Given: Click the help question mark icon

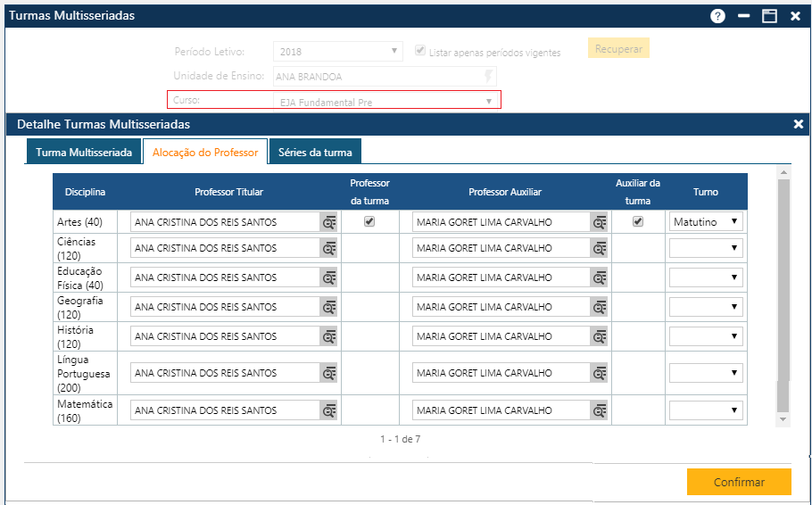Looking at the screenshot, I should tap(717, 16).
